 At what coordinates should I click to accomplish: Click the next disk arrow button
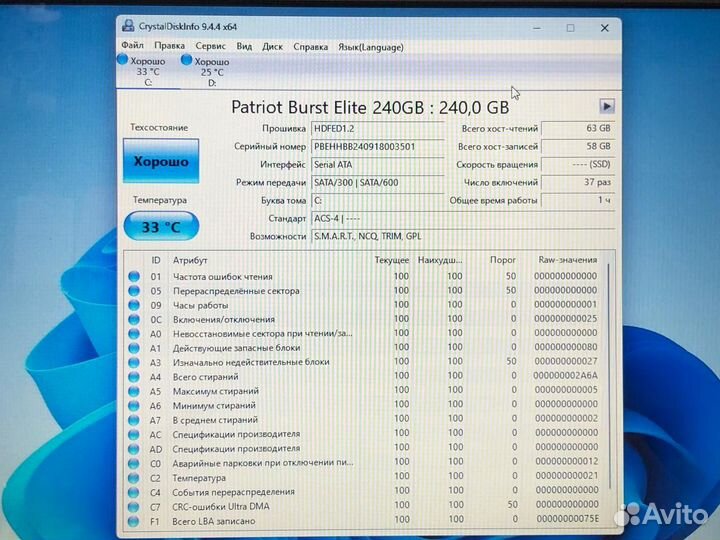click(607, 107)
